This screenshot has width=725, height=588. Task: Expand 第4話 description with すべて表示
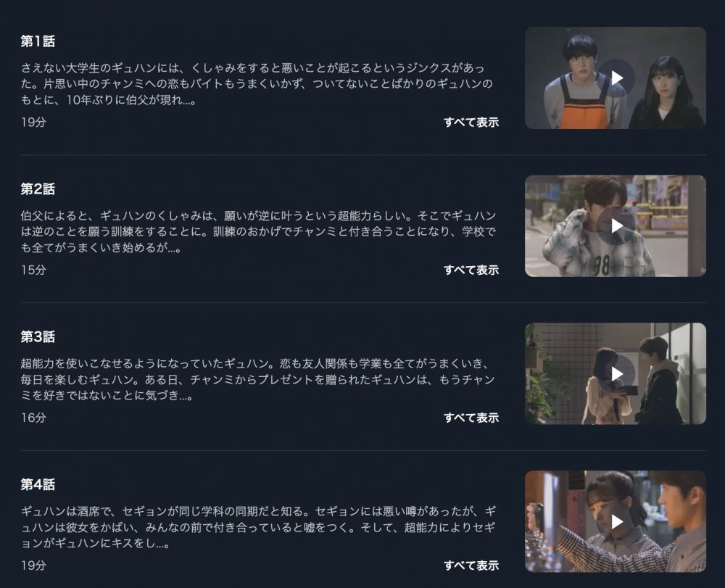coord(471,566)
